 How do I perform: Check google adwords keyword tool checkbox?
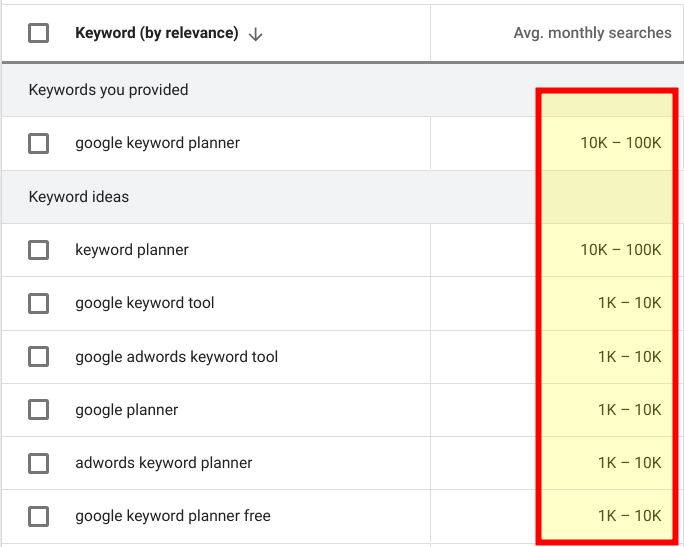coord(38,356)
